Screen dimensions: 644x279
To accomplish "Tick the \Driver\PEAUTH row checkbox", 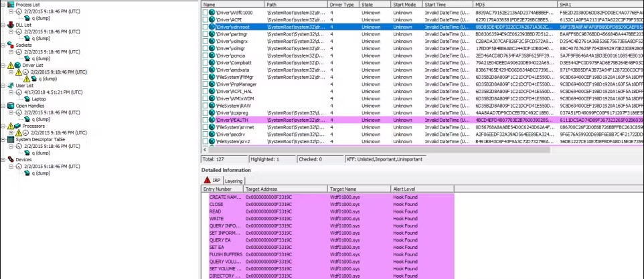I will coord(207,119).
